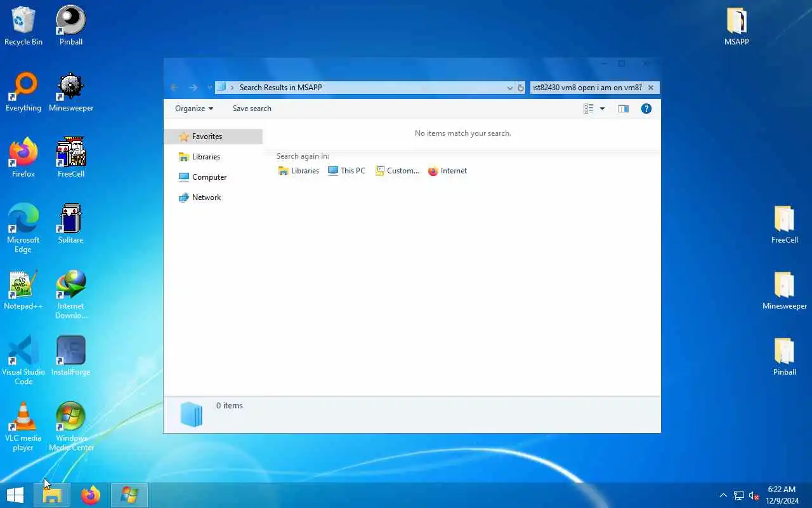Select the Firefox desktop shortcut

[23, 158]
